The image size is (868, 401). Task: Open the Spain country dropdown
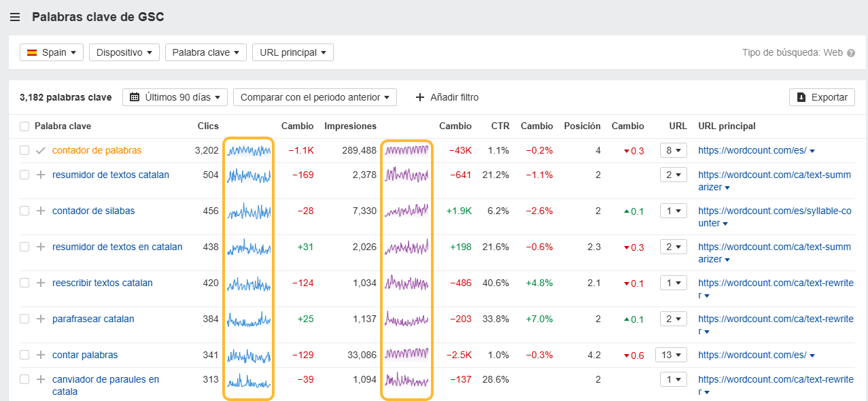(x=52, y=52)
